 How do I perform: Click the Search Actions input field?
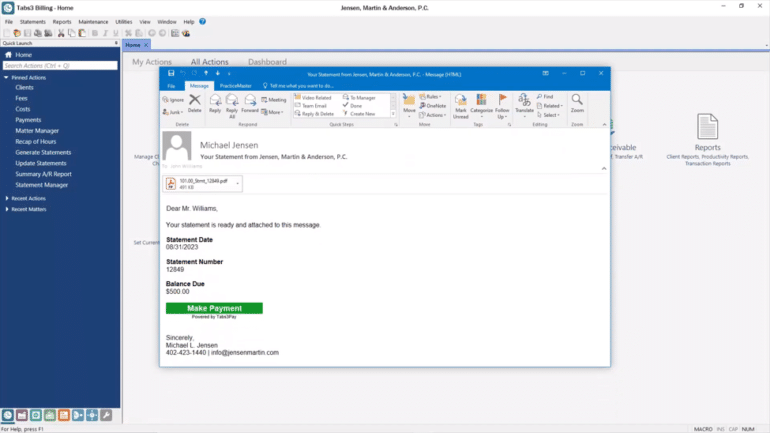tap(60, 65)
